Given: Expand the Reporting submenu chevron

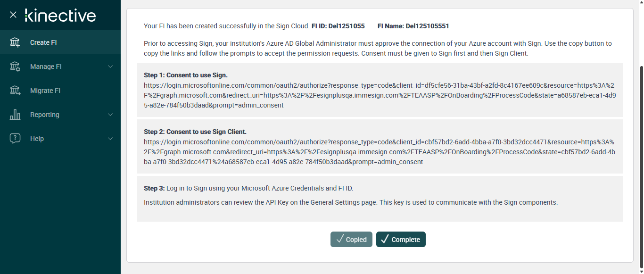Looking at the screenshot, I should [110, 115].
